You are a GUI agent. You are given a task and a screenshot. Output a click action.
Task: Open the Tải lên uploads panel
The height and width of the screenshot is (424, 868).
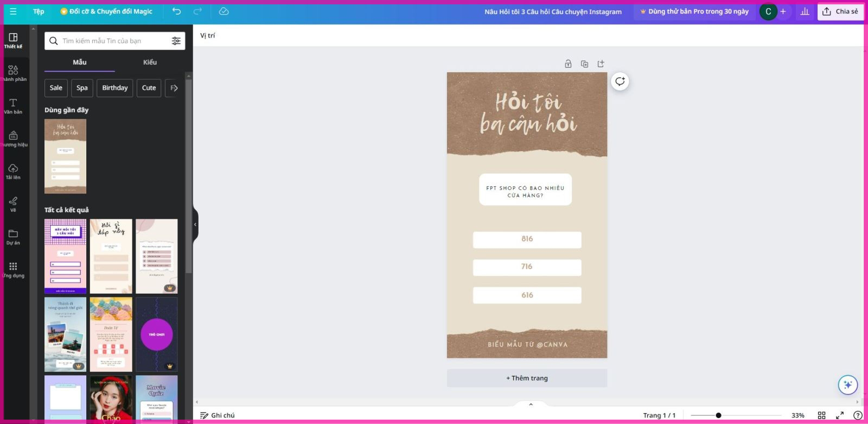click(13, 172)
